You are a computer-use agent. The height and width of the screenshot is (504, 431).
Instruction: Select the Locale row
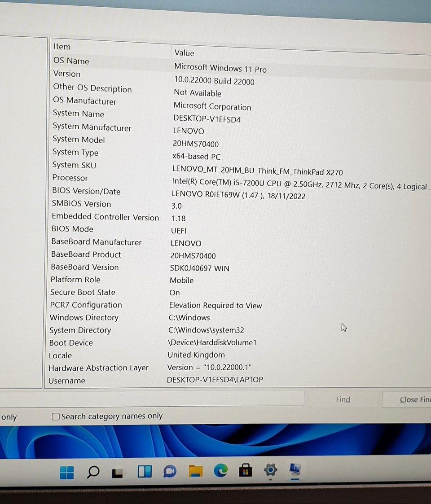click(x=61, y=355)
